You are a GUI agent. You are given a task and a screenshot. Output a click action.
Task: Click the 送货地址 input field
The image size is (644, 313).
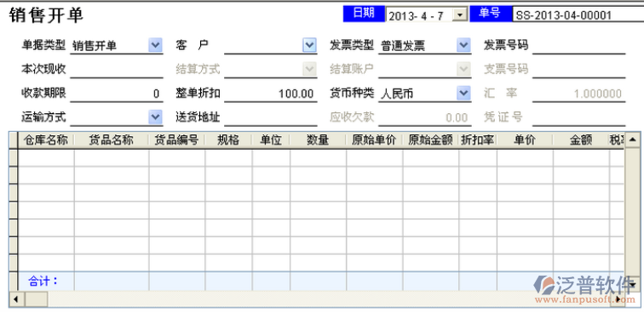(x=270, y=117)
